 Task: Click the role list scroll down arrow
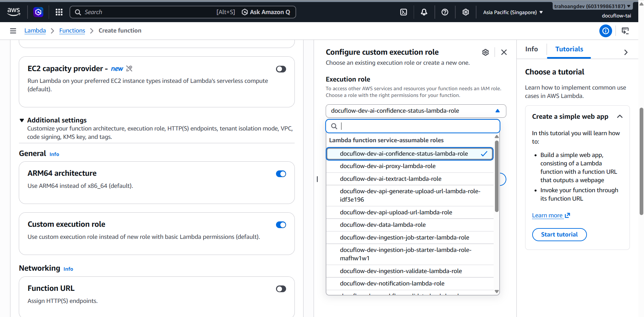pyautogui.click(x=497, y=292)
